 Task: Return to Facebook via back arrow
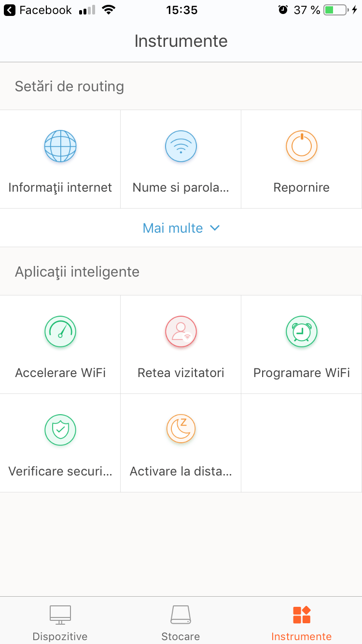[x=10, y=10]
